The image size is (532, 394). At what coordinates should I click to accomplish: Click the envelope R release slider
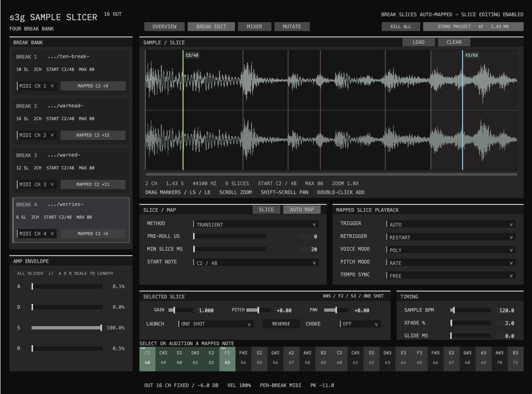point(67,348)
